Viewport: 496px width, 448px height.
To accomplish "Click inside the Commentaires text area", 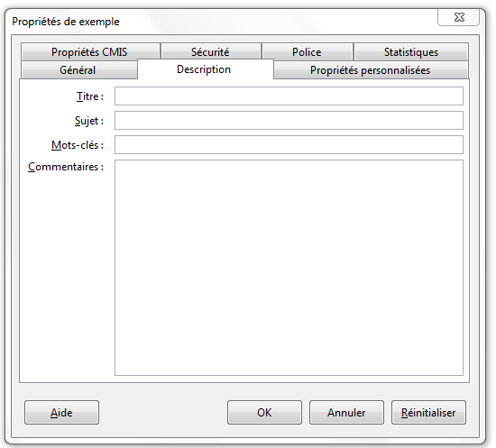I will (289, 268).
